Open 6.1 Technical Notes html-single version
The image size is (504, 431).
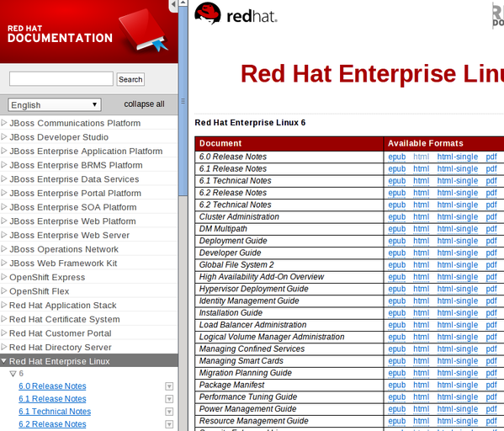(x=458, y=181)
